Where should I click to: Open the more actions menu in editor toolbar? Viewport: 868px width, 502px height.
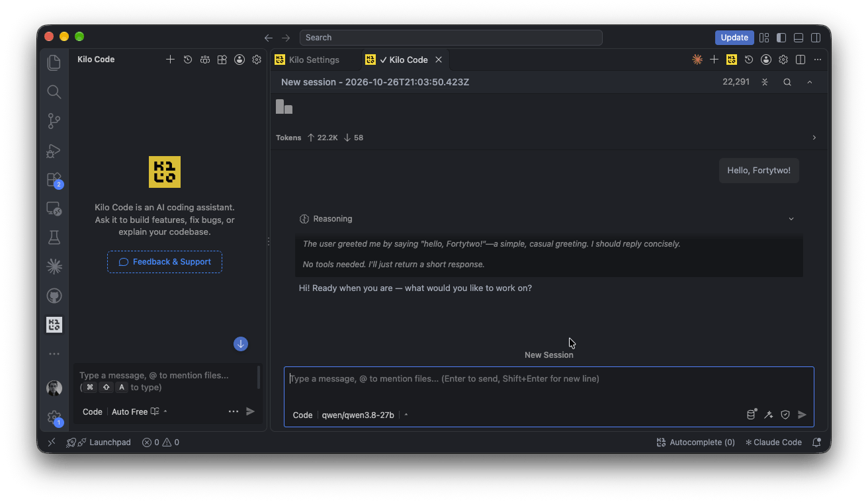818,60
